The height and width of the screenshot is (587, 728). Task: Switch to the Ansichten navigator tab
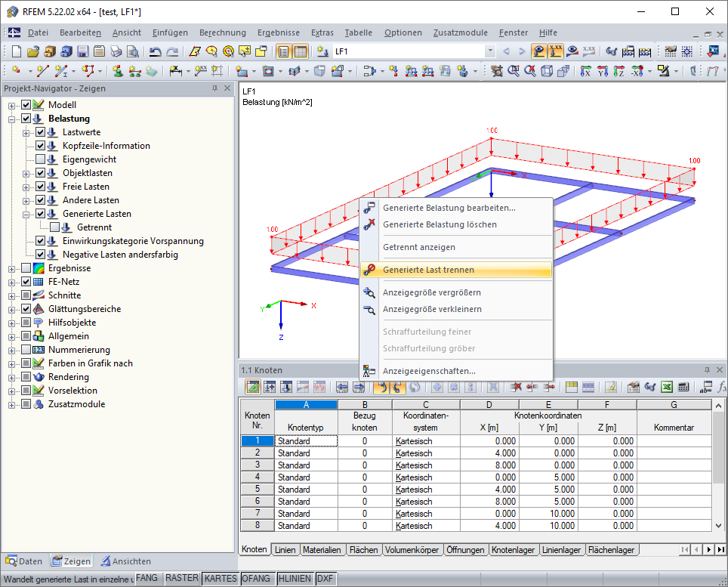(x=125, y=561)
